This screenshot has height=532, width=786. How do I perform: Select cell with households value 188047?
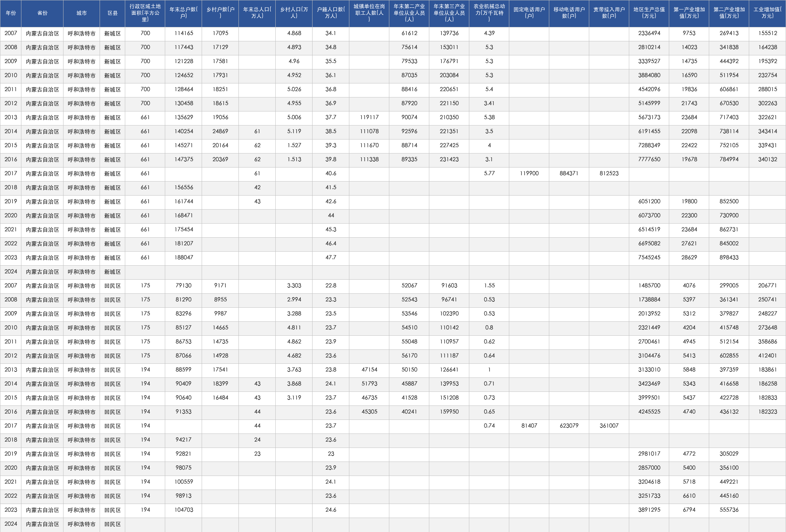pos(183,258)
